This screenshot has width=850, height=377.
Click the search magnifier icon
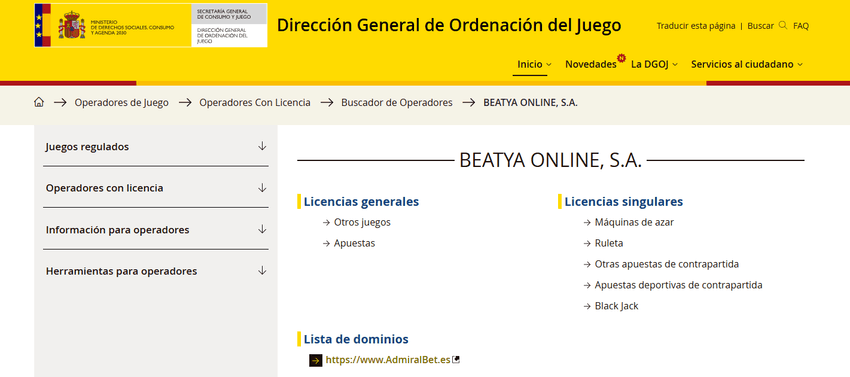(x=782, y=25)
